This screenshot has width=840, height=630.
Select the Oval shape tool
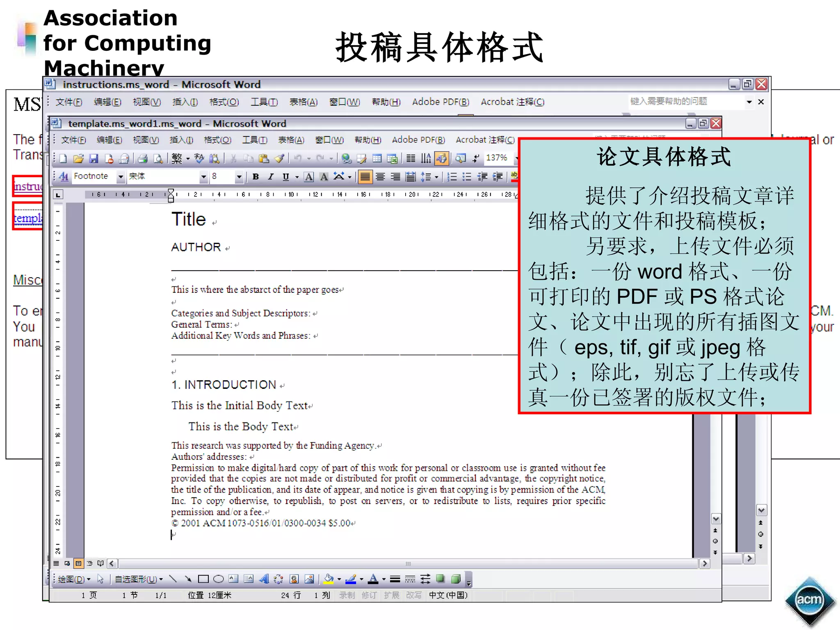(219, 579)
